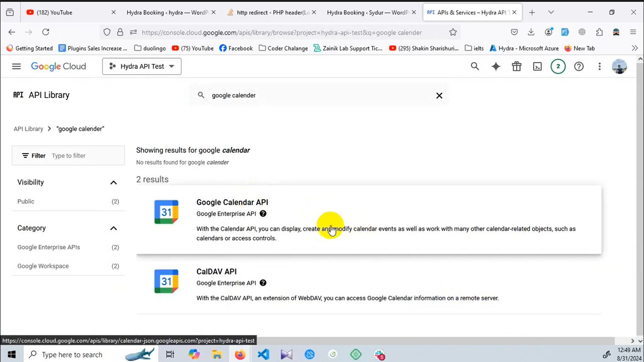The image size is (644, 362).
Task: List all tabs dropdown arrow
Action: click(551, 12)
